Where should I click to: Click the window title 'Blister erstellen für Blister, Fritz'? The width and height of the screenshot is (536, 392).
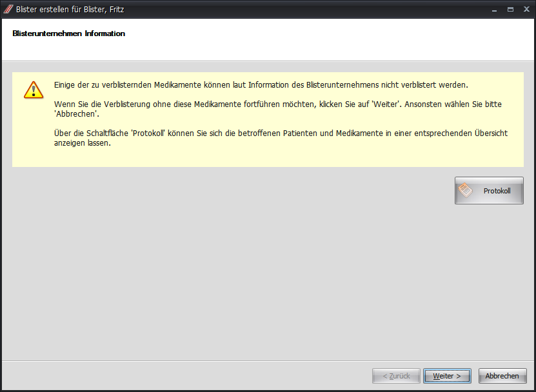pos(70,10)
